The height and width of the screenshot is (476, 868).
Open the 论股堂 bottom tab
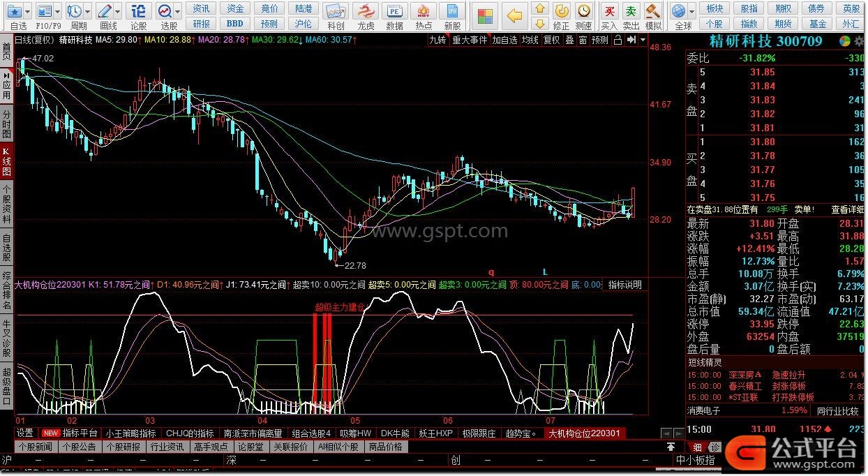[250, 447]
